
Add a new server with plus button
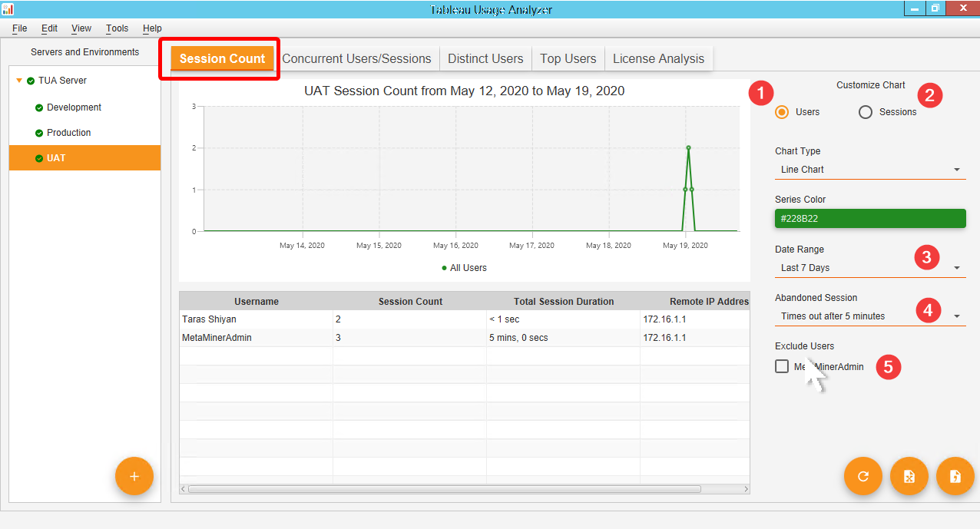[x=134, y=476]
